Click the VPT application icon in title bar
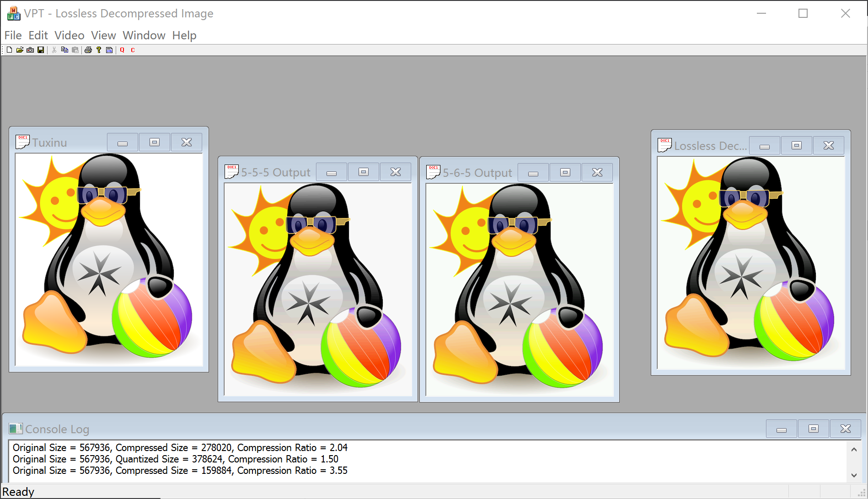868x499 pixels. (14, 14)
